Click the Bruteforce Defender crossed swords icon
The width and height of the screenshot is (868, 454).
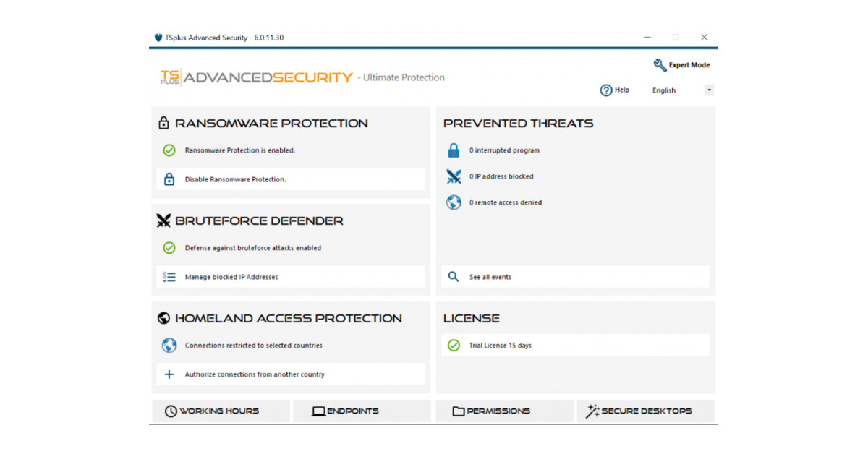(164, 220)
